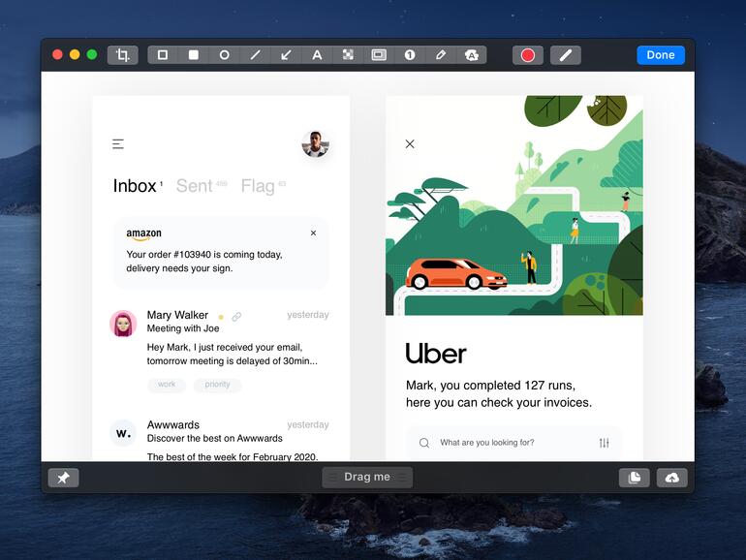Screen dimensions: 746x560
Task: Select the line drawing tool
Action: (256, 55)
